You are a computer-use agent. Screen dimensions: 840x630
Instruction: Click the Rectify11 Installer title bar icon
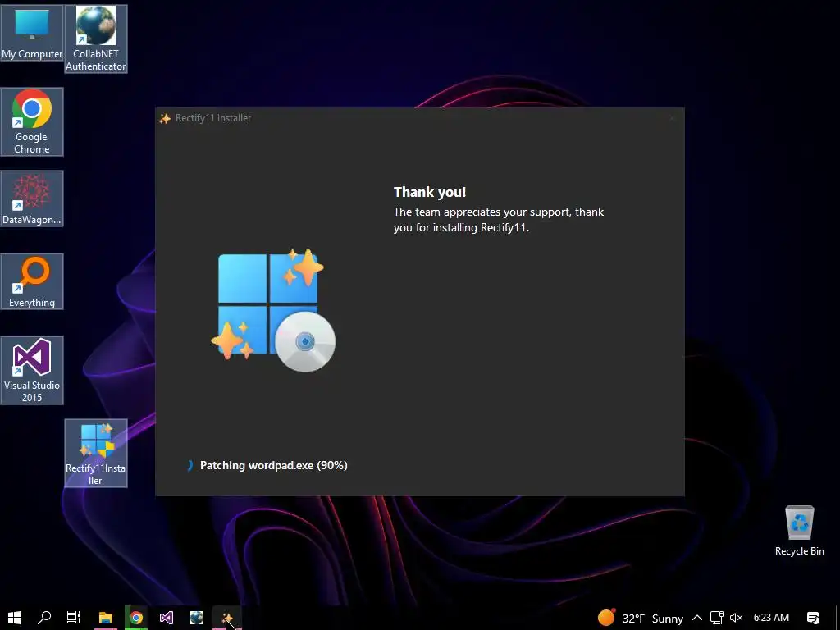(x=165, y=118)
